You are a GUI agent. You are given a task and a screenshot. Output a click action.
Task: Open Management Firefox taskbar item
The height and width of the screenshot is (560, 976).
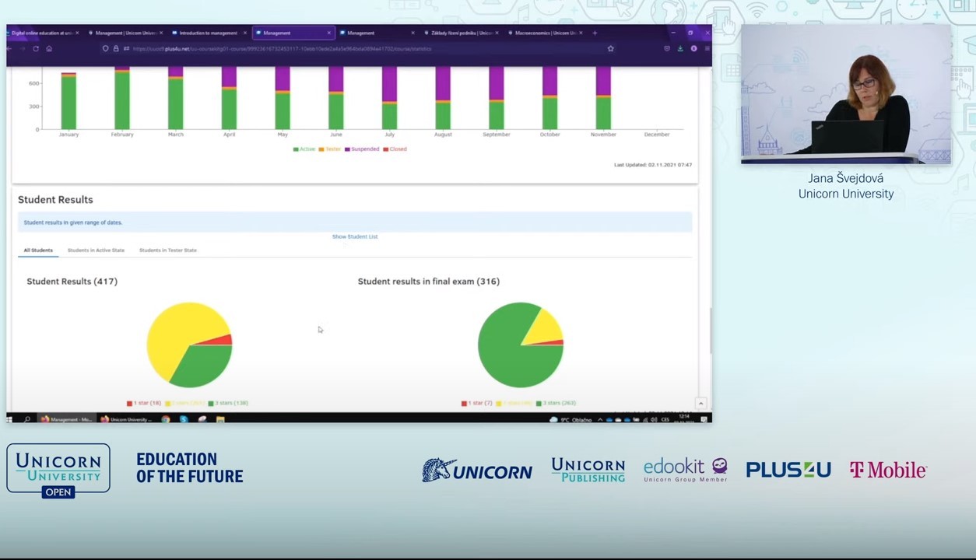point(67,419)
